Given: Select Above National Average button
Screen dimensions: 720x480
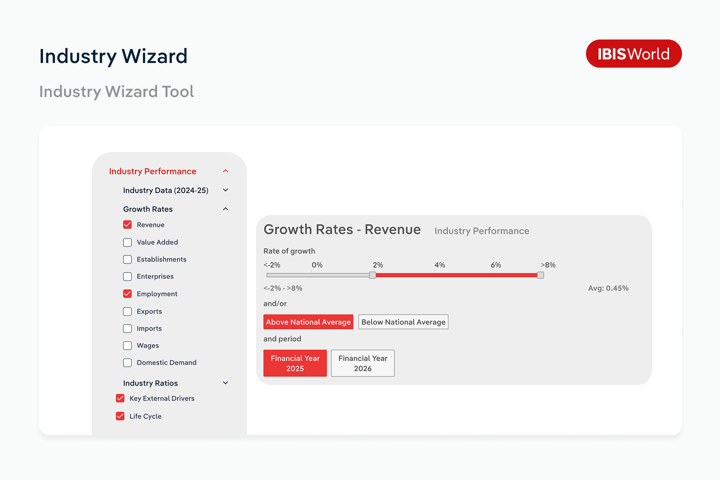Looking at the screenshot, I should click(x=308, y=322).
